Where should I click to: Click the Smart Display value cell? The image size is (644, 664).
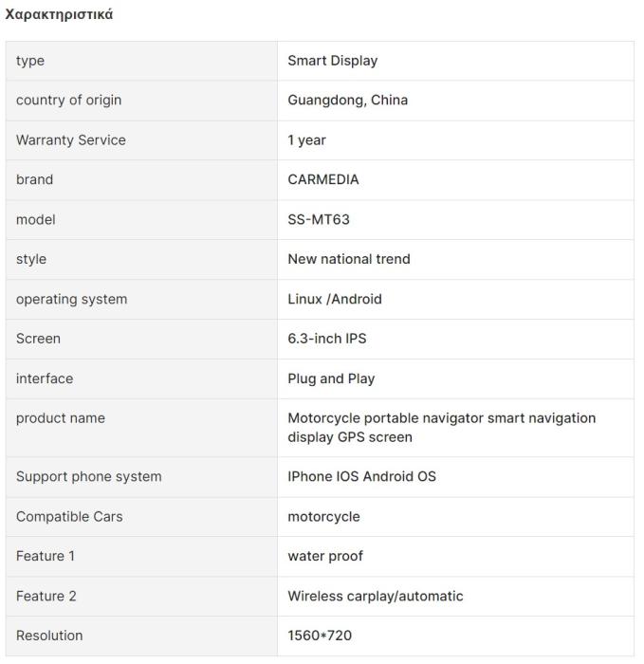[332, 61]
